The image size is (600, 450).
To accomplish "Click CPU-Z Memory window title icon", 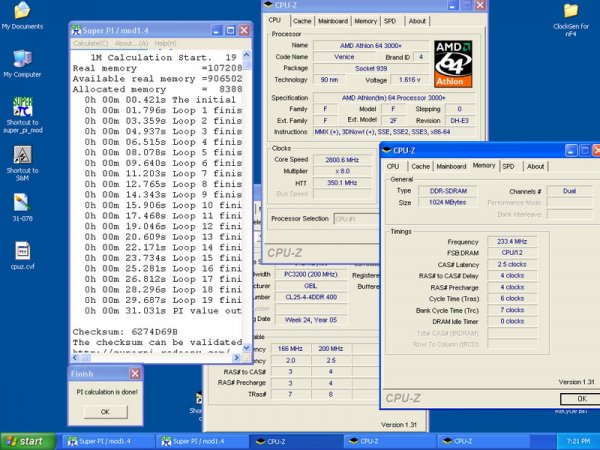I will point(387,150).
